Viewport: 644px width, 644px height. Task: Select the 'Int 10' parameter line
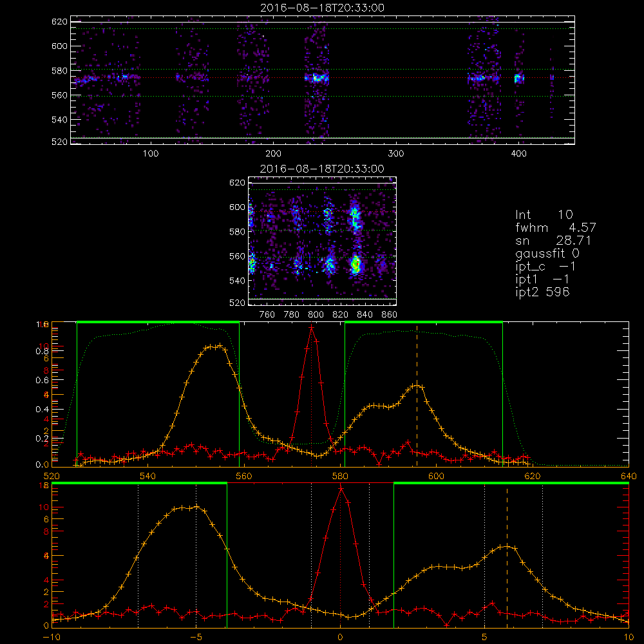pyautogui.click(x=544, y=214)
